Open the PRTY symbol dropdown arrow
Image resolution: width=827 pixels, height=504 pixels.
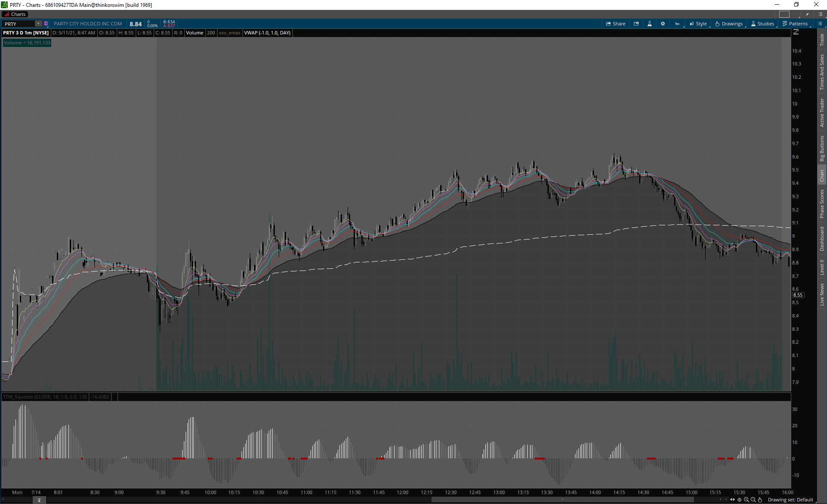point(38,24)
